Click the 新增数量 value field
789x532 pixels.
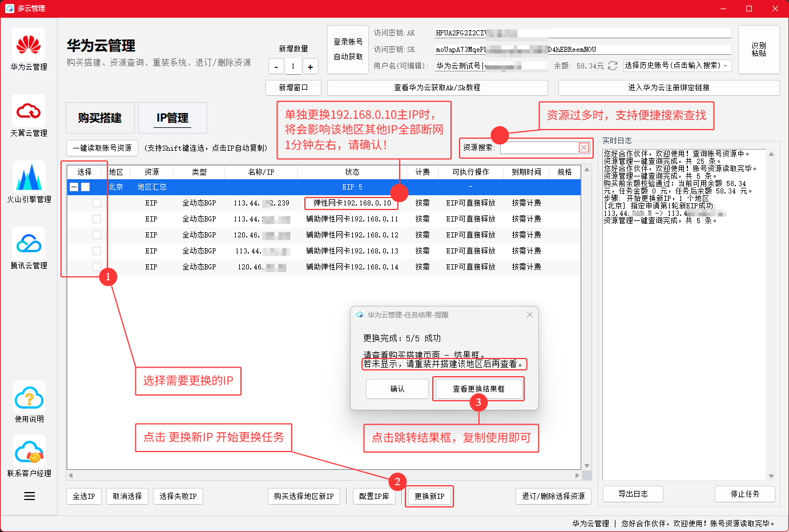pos(293,66)
